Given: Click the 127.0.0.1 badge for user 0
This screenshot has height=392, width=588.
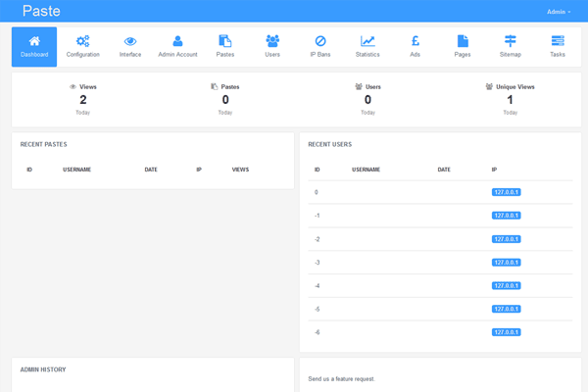Looking at the screenshot, I should (x=506, y=192).
